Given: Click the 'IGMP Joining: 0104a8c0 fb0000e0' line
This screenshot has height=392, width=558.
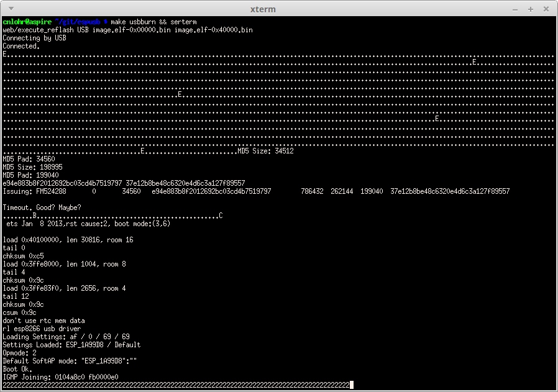Looking at the screenshot, I should click(x=60, y=377).
